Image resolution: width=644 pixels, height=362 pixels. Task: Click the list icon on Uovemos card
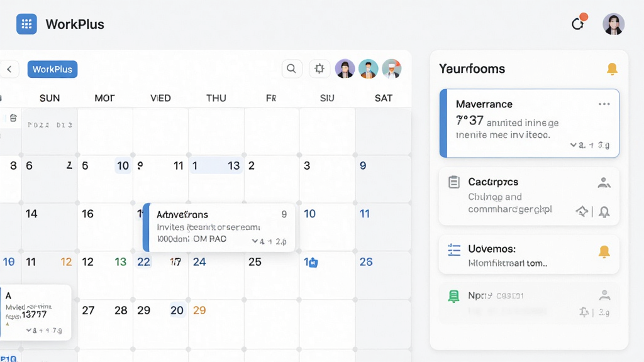[x=454, y=250]
